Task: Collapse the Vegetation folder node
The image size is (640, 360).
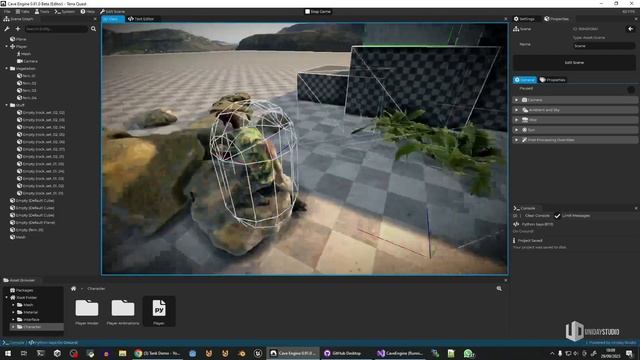Action: point(7,69)
